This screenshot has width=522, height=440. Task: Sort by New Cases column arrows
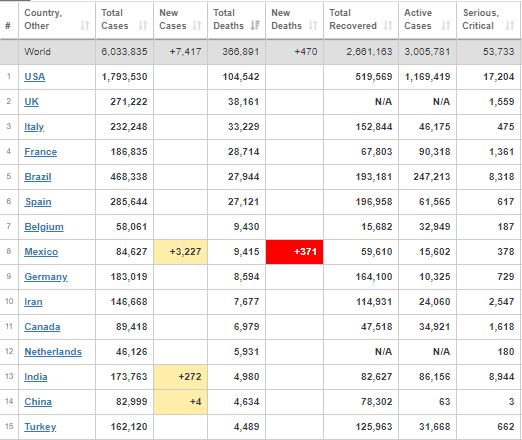tap(197, 26)
